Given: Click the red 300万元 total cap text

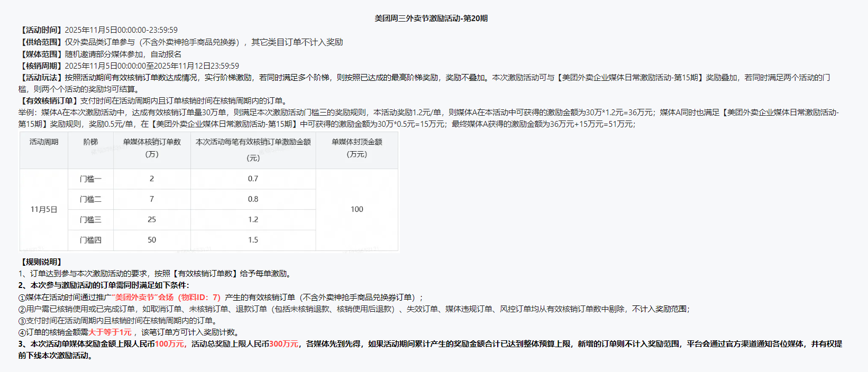Looking at the screenshot, I should pyautogui.click(x=284, y=344).
